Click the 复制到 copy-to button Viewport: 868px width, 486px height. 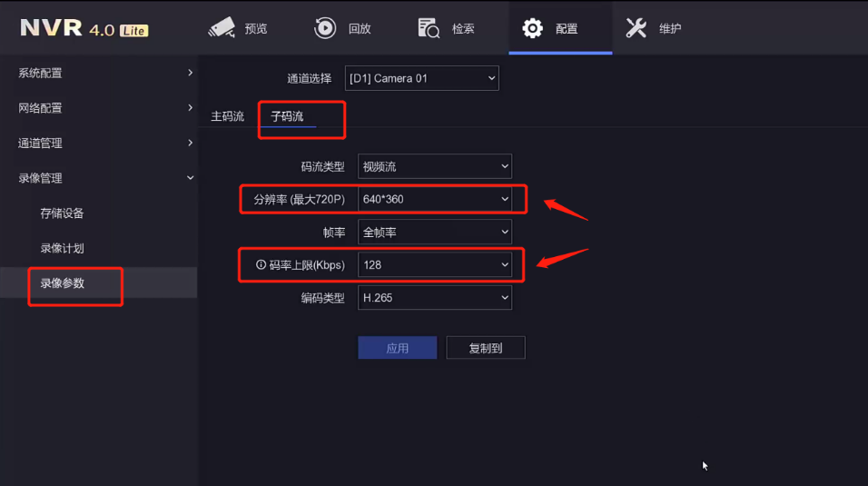click(486, 348)
